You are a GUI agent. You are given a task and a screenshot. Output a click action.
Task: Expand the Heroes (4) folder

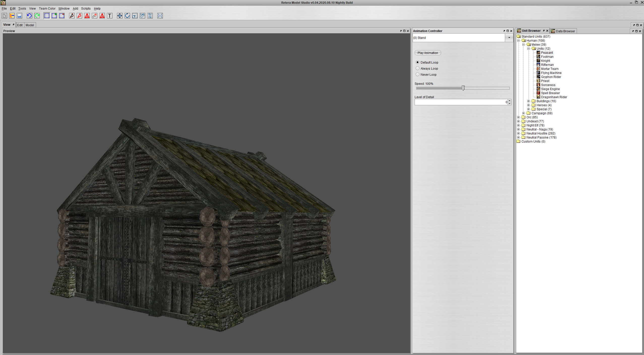[529, 105]
